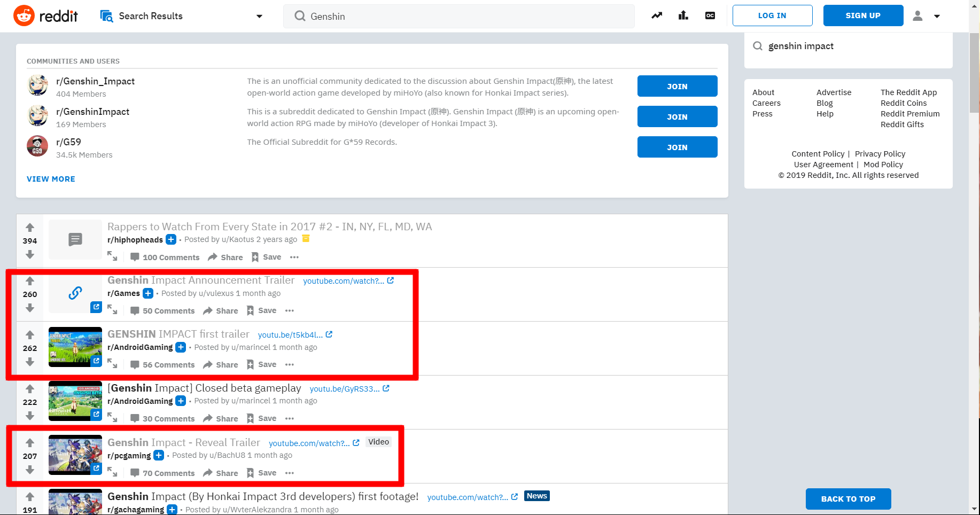This screenshot has height=515, width=980.
Task: Open the Content Policy link
Action: tap(818, 154)
